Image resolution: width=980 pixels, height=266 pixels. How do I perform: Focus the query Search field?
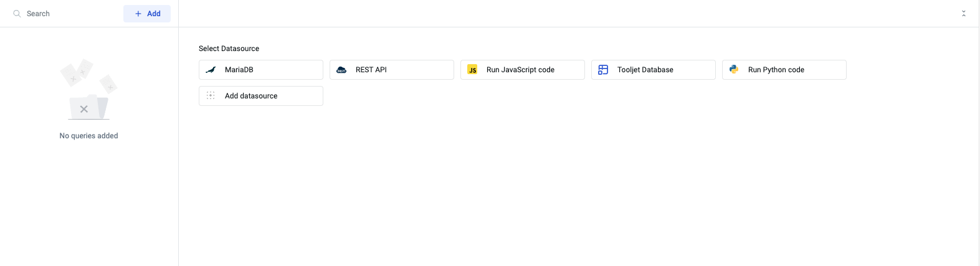pos(69,14)
